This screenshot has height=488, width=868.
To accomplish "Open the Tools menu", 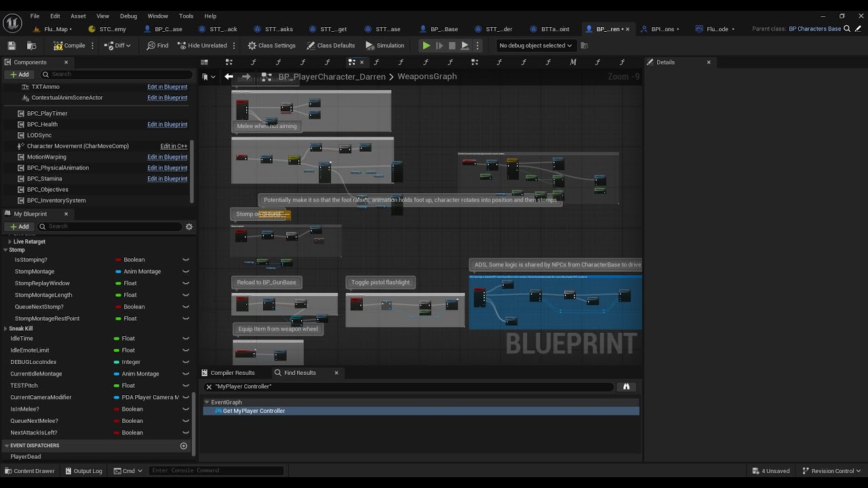I will point(186,16).
